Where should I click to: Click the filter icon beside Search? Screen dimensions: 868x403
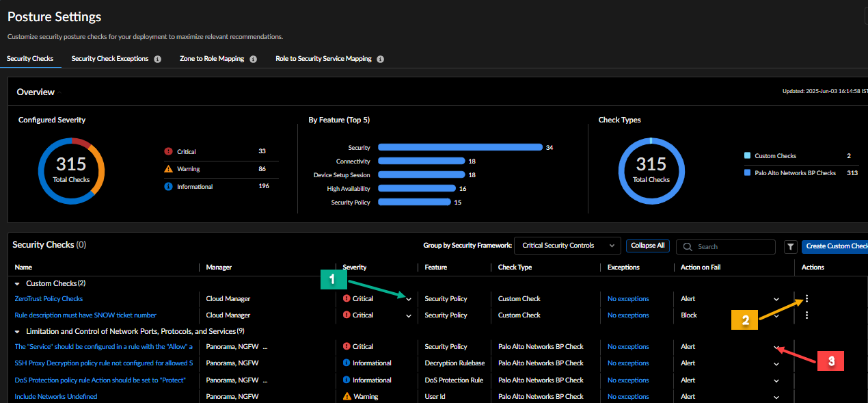pyautogui.click(x=790, y=246)
